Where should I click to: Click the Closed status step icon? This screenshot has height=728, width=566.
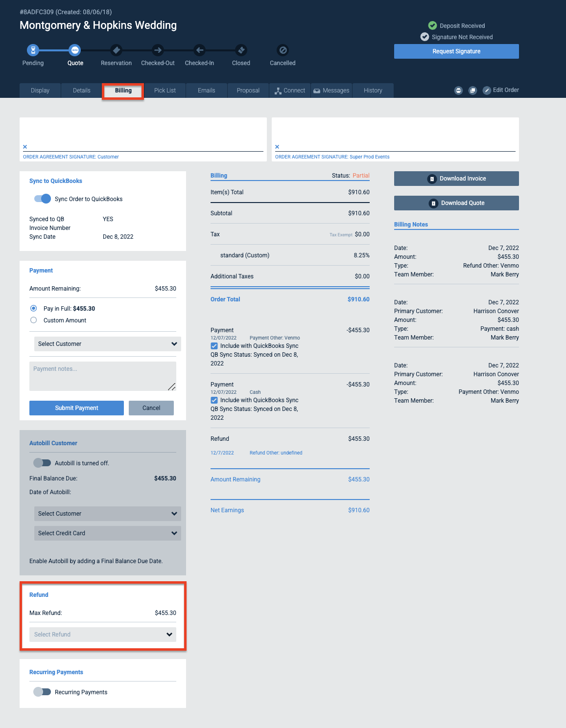(241, 50)
